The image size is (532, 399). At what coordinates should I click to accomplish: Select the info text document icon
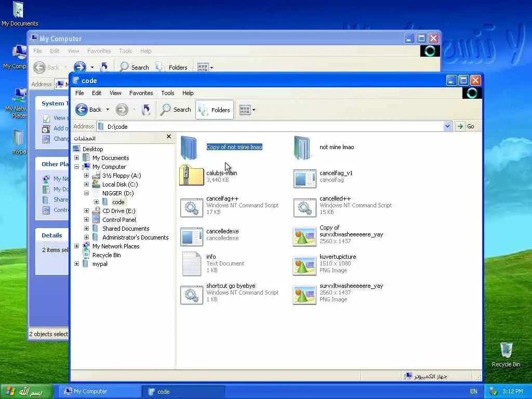(191, 263)
